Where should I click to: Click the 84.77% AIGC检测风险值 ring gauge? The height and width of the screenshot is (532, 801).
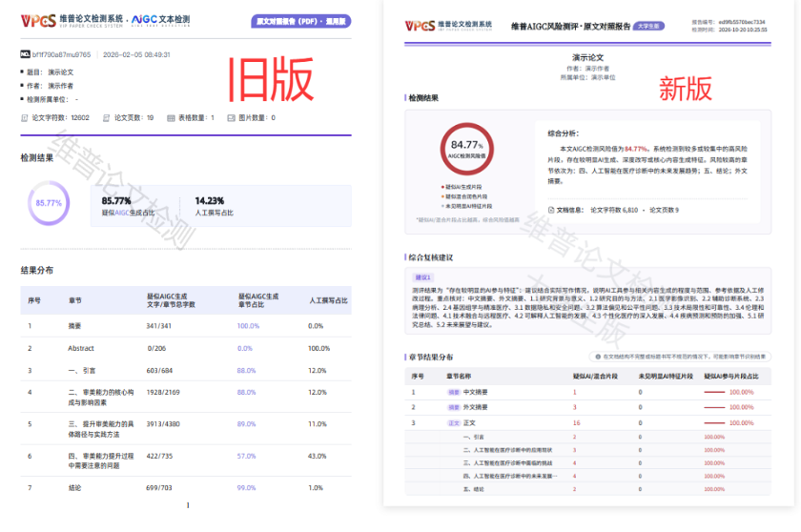click(x=467, y=149)
